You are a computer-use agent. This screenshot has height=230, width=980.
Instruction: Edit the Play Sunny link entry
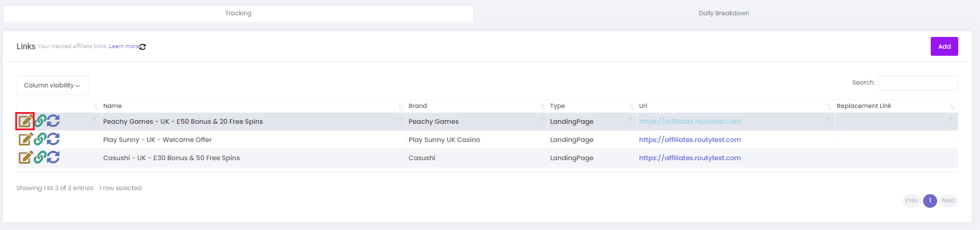pos(25,140)
